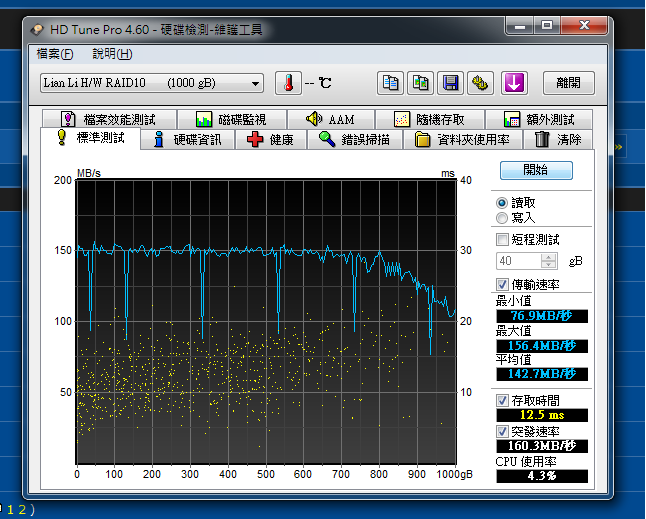Click the temperature thermometer icon
The width and height of the screenshot is (646, 519).
pos(288,83)
